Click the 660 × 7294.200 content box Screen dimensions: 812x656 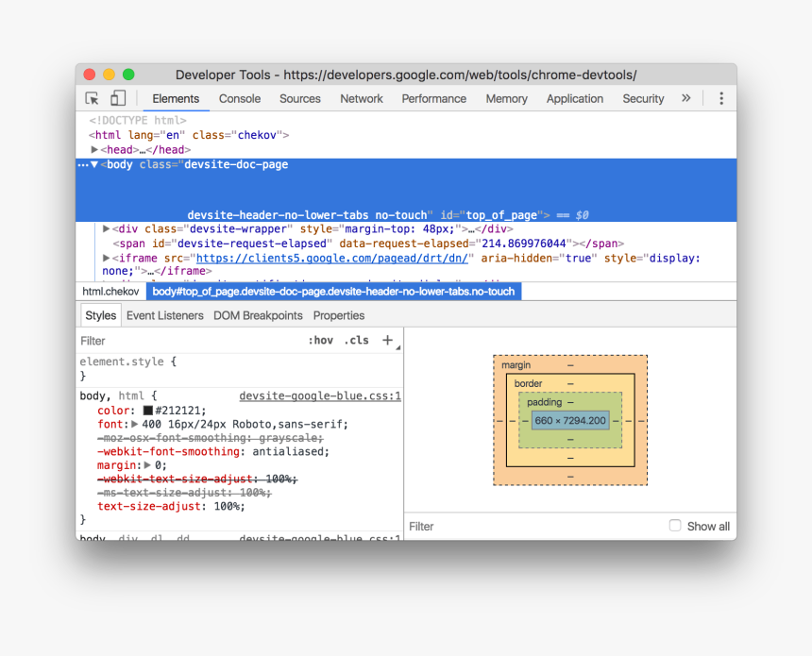coord(570,420)
